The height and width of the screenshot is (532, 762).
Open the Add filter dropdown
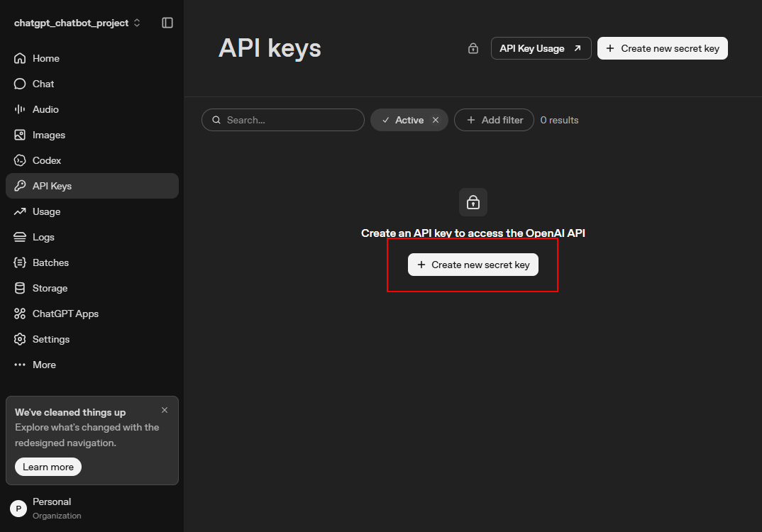point(494,120)
